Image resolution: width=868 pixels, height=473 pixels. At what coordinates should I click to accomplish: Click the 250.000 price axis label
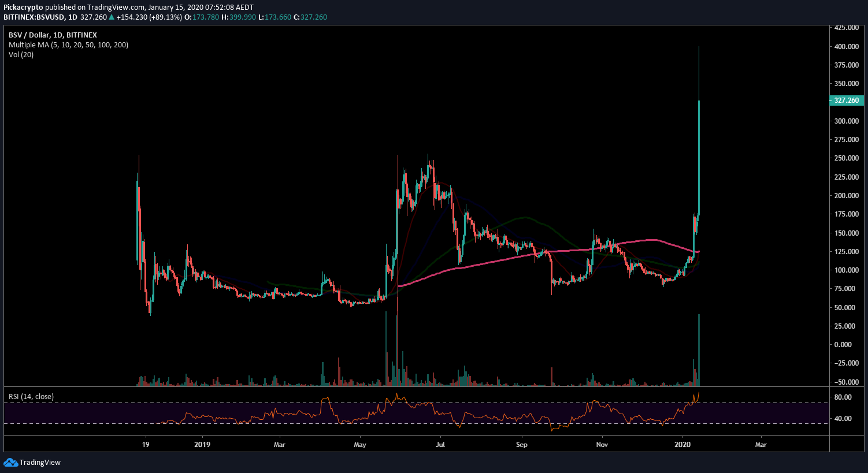(847, 158)
